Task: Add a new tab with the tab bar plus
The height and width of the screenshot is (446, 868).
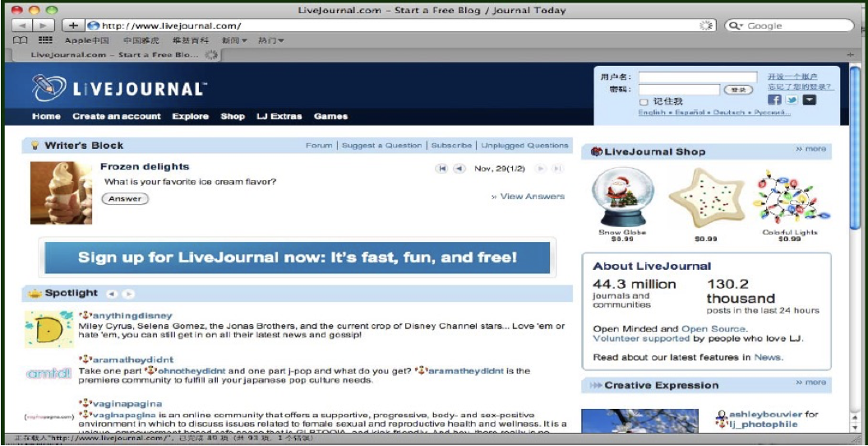Action: pyautogui.click(x=851, y=54)
